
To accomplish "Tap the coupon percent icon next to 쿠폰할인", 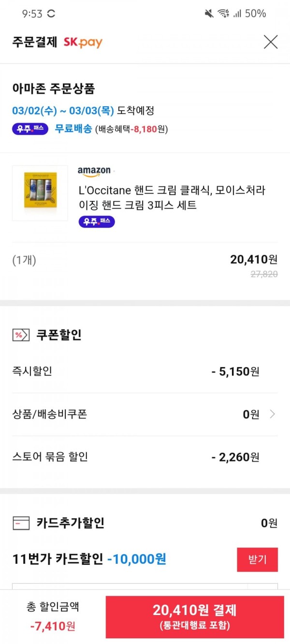I will [21, 335].
